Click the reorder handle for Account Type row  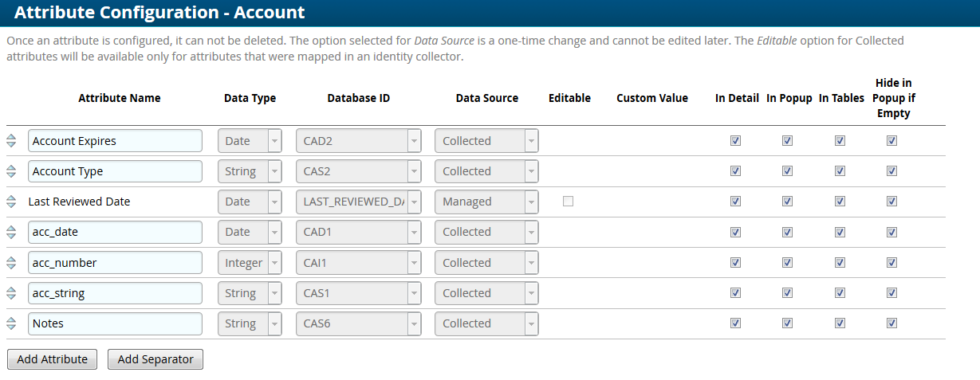tap(11, 171)
